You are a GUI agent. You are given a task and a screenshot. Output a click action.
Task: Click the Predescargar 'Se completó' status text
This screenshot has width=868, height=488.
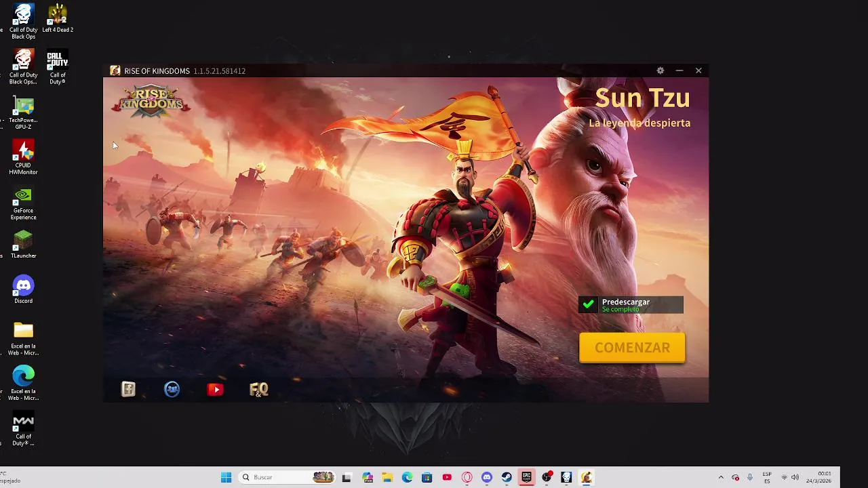pos(620,310)
